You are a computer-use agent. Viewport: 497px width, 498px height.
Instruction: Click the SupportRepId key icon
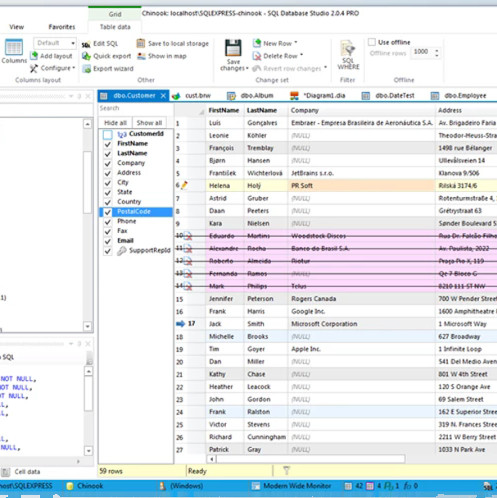[122, 250]
